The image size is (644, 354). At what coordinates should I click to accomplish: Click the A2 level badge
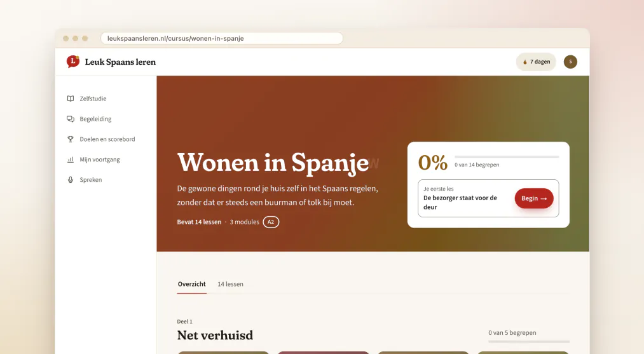click(x=271, y=222)
